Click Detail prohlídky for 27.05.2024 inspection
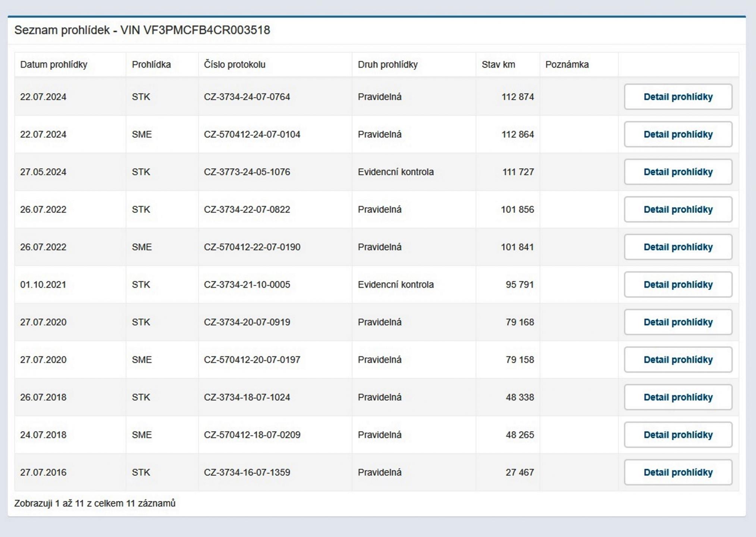The width and height of the screenshot is (756, 537). tap(678, 172)
